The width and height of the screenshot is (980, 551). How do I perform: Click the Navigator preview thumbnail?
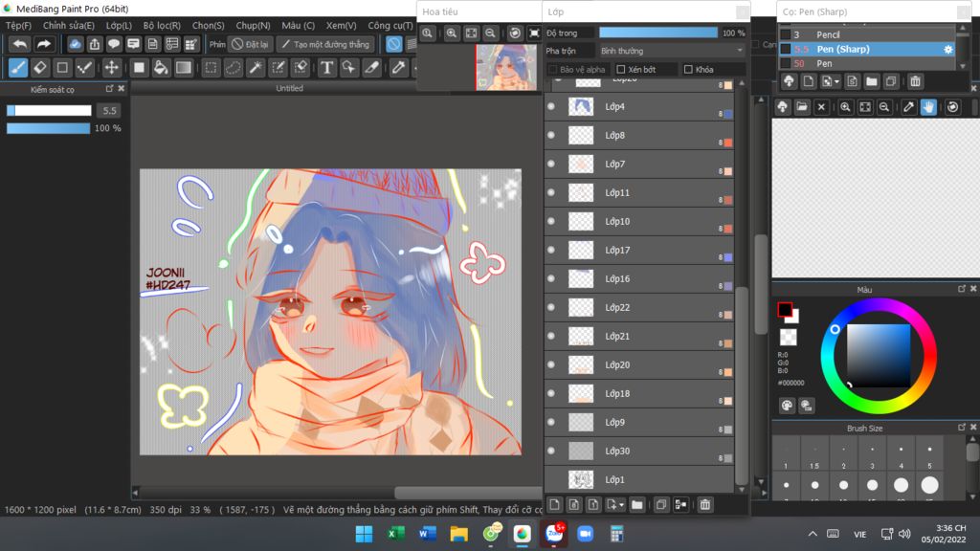click(x=505, y=67)
